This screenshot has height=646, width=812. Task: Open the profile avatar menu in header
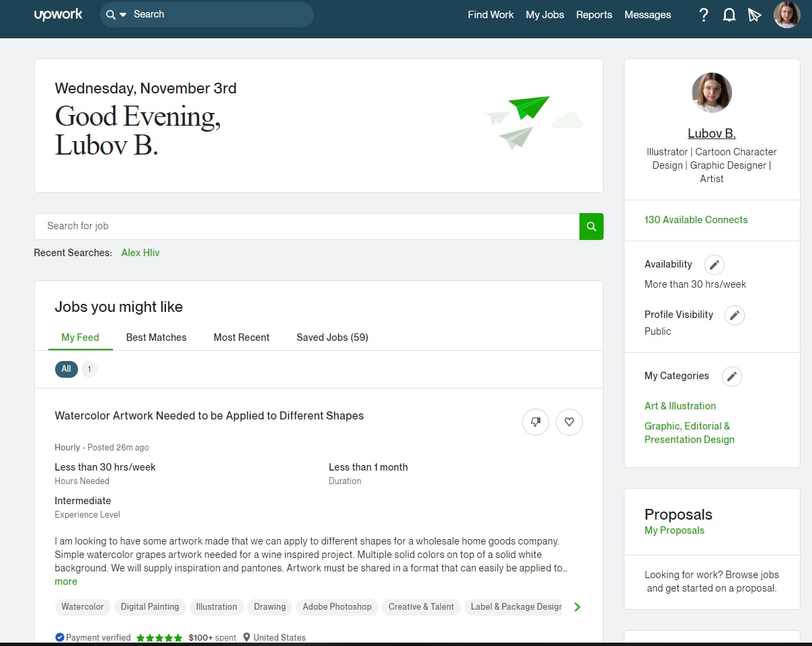tap(786, 15)
